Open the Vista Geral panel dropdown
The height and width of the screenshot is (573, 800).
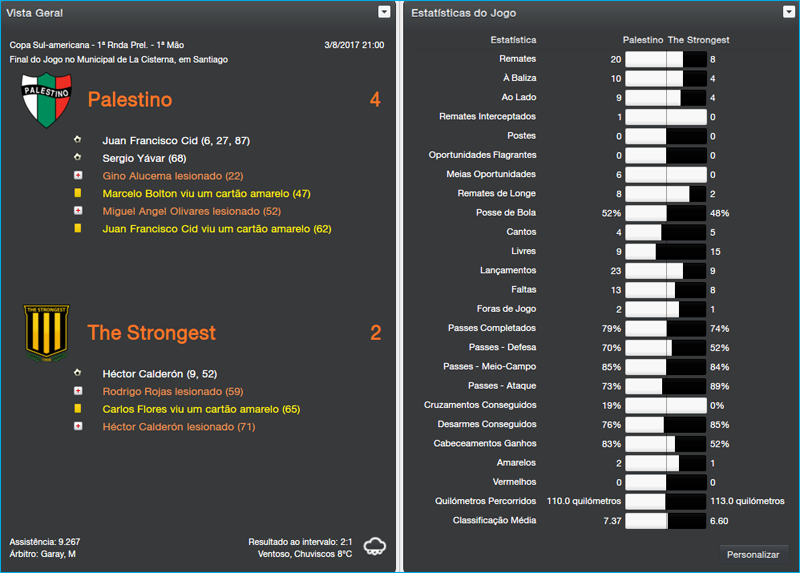(384, 12)
